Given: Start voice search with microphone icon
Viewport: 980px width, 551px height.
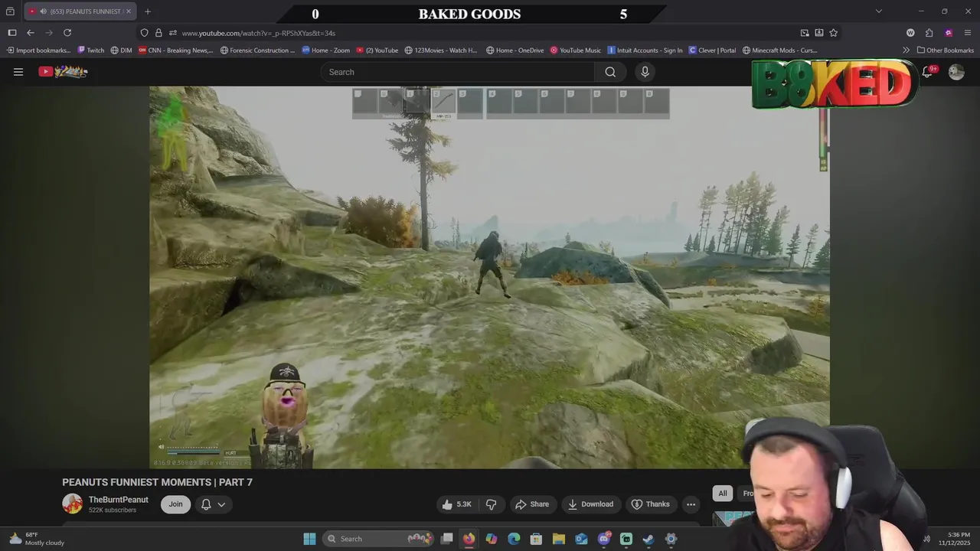Looking at the screenshot, I should click(645, 72).
